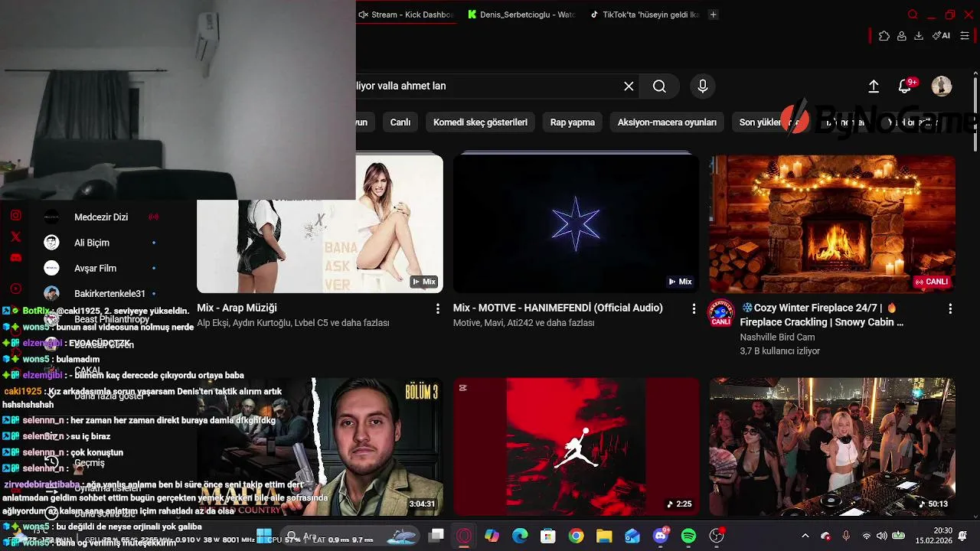
Task: Open Opera easy setup sliders icon
Action: tap(965, 36)
